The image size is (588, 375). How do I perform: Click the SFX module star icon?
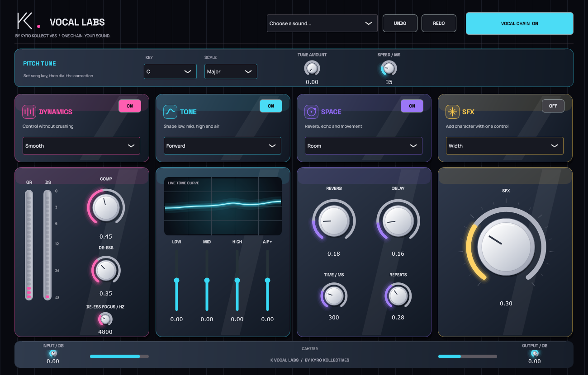click(452, 112)
